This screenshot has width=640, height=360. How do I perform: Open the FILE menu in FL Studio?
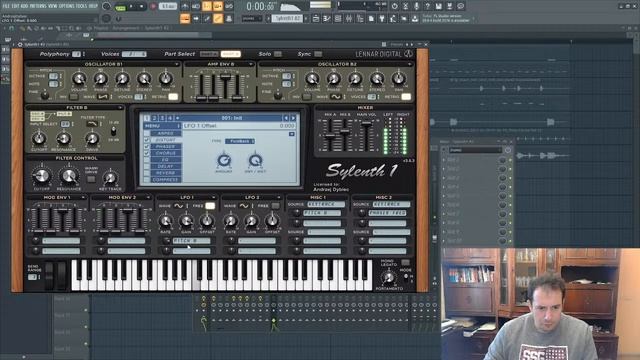(x=6, y=6)
